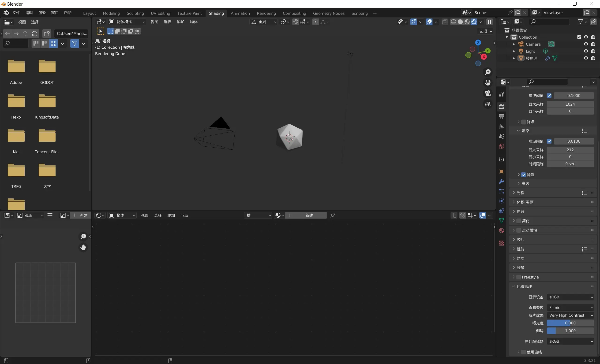The height and width of the screenshot is (364, 600).
Task: Disable render noise threshold checkbox
Action: coord(549,141)
